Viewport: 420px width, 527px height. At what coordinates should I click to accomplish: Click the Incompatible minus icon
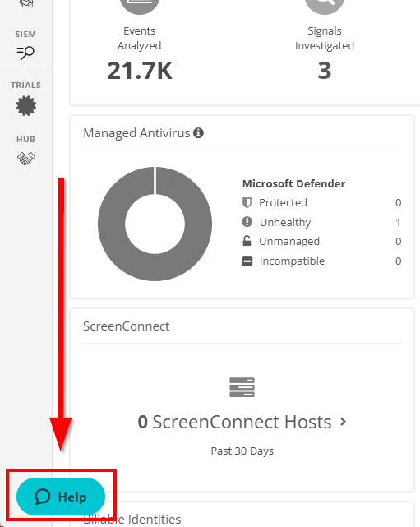247,261
